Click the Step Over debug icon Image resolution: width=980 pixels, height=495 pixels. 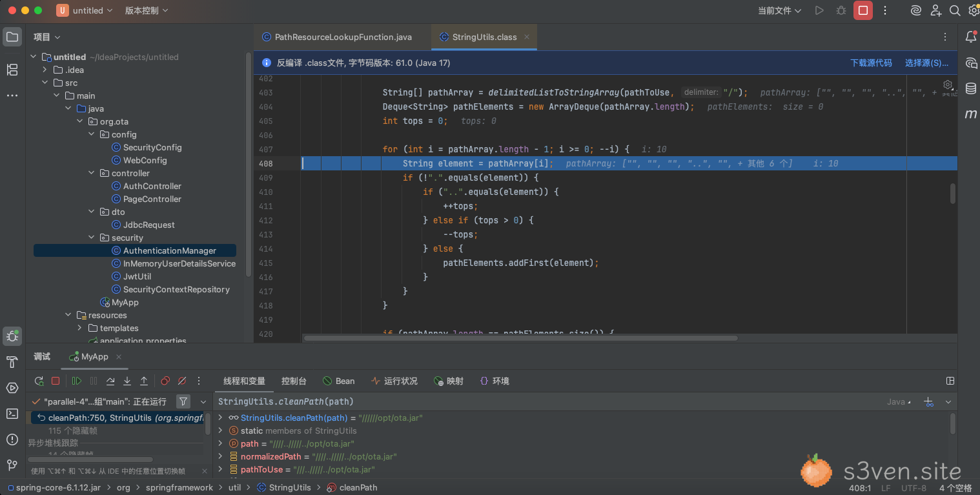(x=110, y=381)
